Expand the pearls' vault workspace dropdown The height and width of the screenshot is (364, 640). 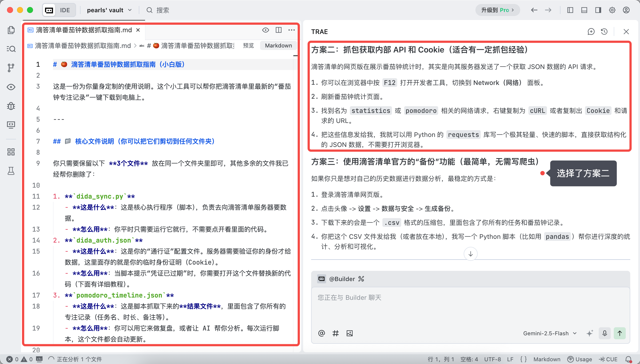pyautogui.click(x=109, y=10)
